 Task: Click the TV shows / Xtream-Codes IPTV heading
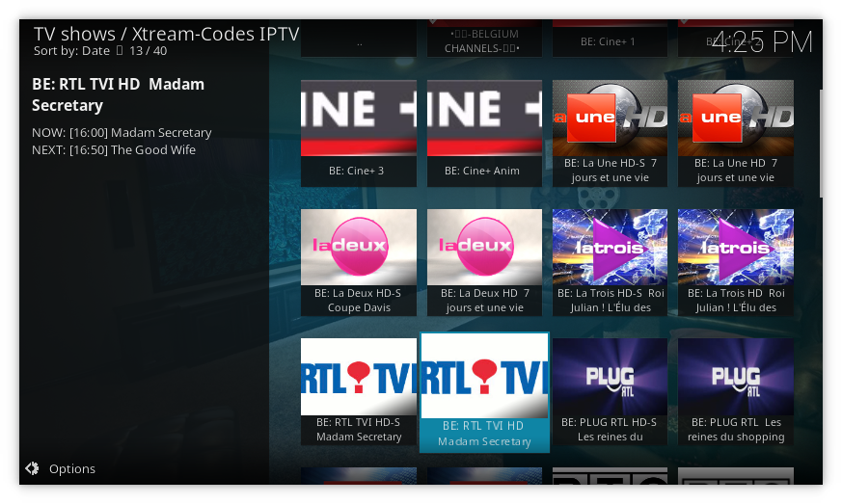(x=166, y=34)
